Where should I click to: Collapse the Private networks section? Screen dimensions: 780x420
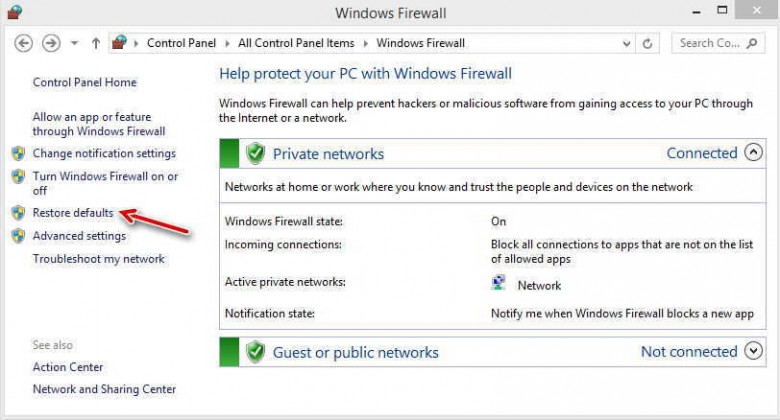pyautogui.click(x=753, y=152)
